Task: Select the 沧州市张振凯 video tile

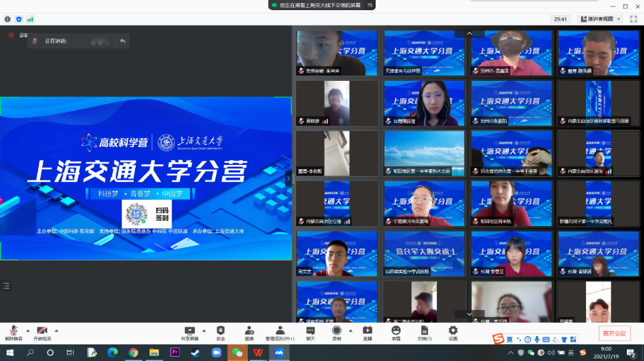Action: click(x=512, y=103)
